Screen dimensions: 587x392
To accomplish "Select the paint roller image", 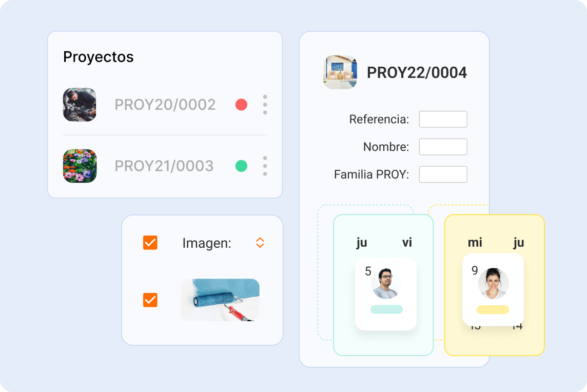I will coord(220,300).
